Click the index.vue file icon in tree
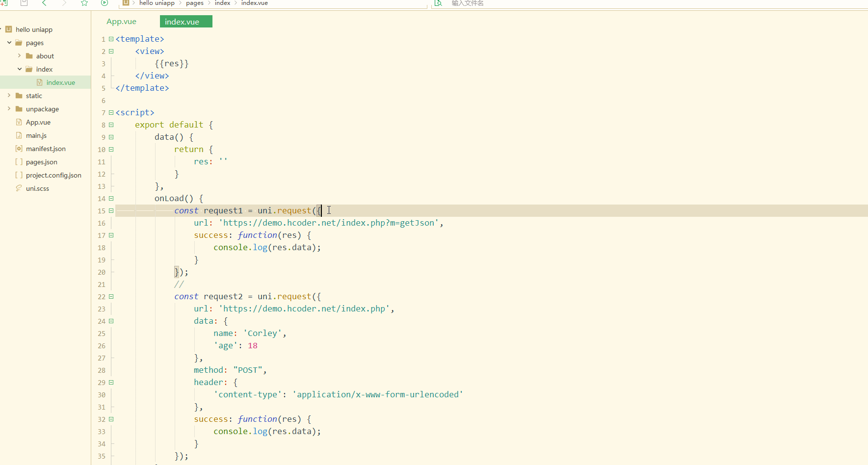The image size is (868, 465). coord(40,82)
